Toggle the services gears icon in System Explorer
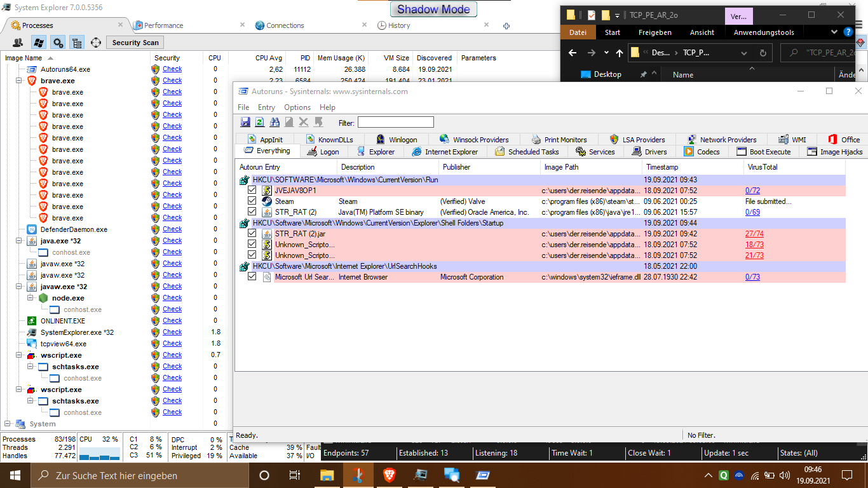868x488 pixels. [58, 43]
